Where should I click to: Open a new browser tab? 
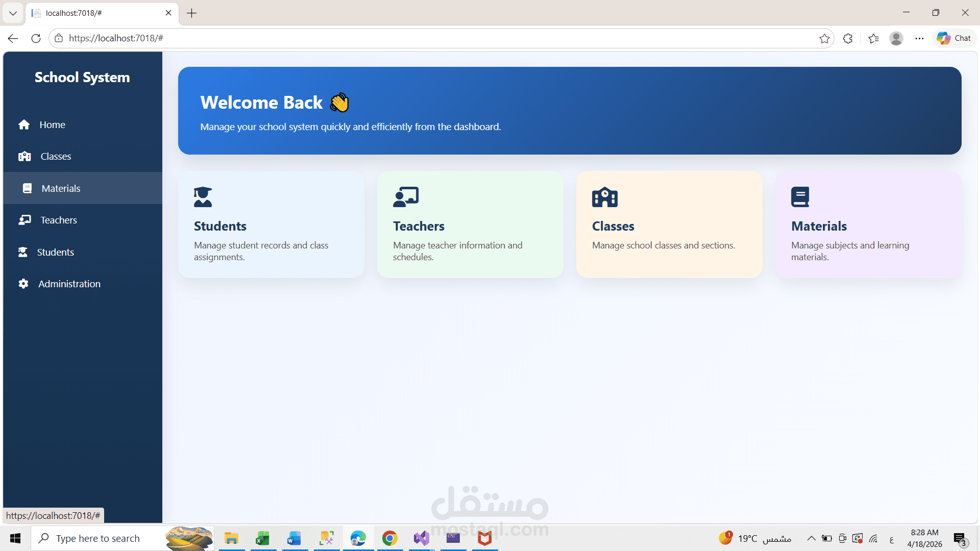pyautogui.click(x=192, y=13)
